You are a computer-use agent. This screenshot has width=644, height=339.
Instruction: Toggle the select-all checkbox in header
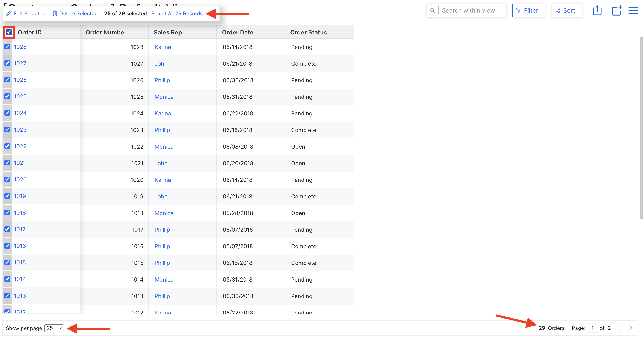point(9,32)
